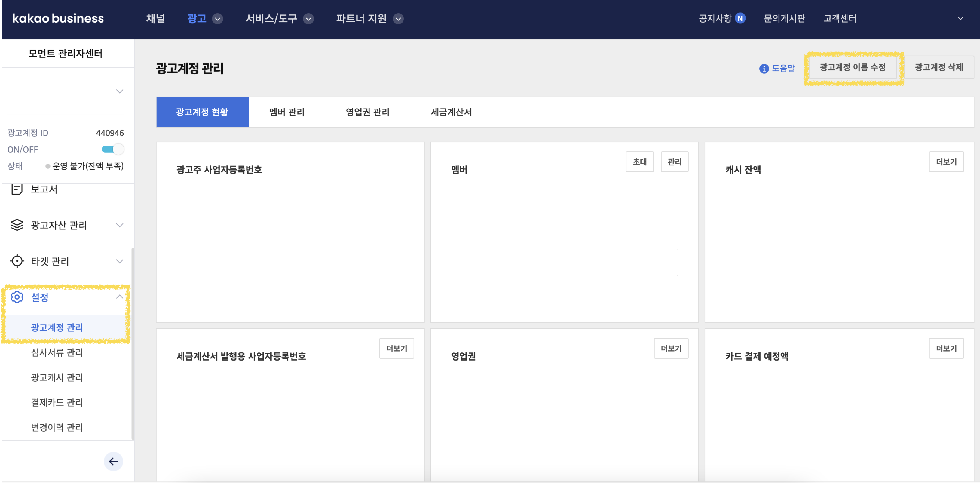Collapse sidebar with the back arrow button

pyautogui.click(x=113, y=461)
